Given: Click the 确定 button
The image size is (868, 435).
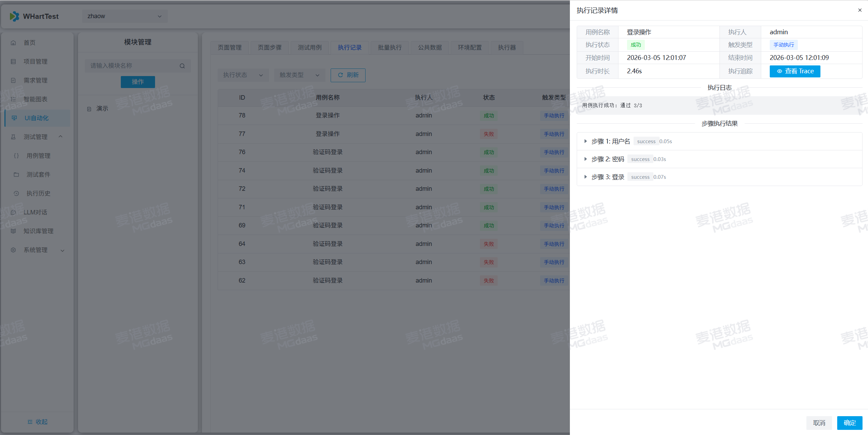Looking at the screenshot, I should tap(849, 423).
